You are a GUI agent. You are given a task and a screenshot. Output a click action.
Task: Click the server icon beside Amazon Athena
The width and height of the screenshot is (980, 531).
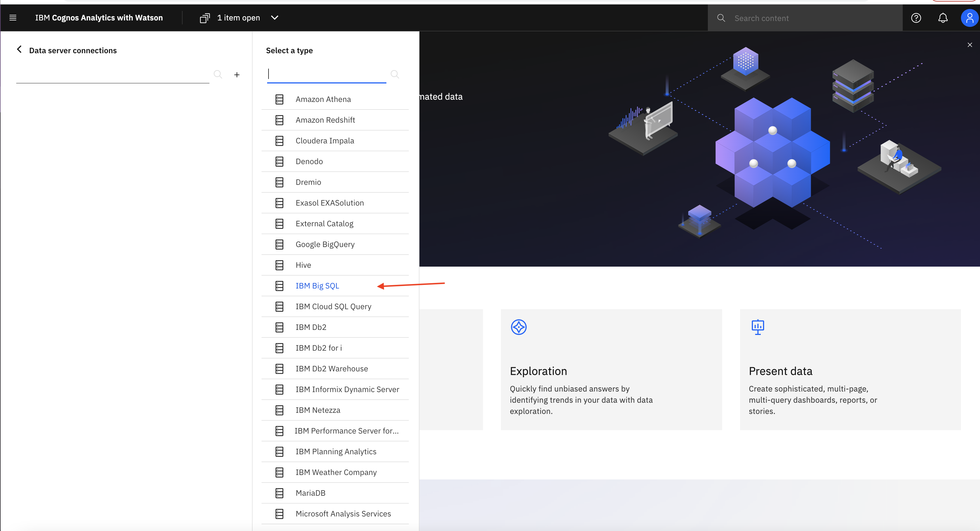point(279,99)
